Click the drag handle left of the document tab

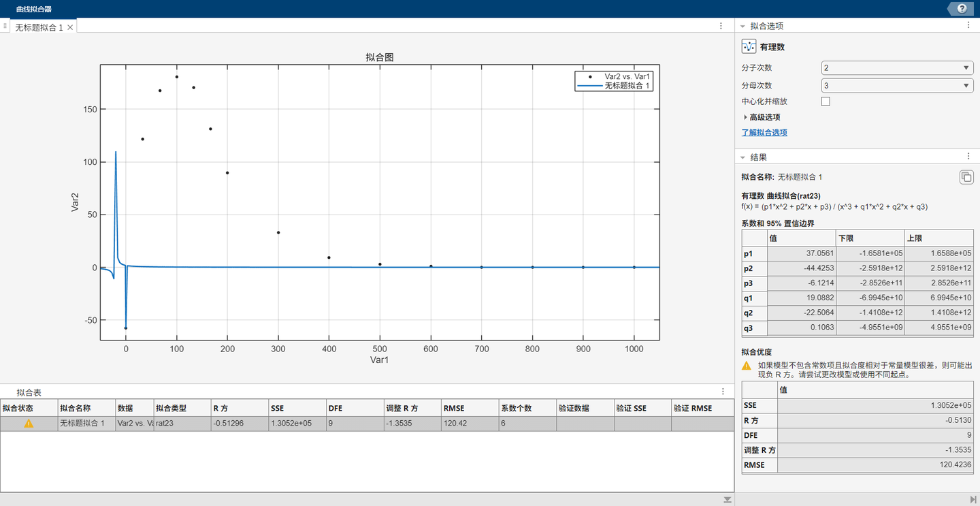click(5, 26)
